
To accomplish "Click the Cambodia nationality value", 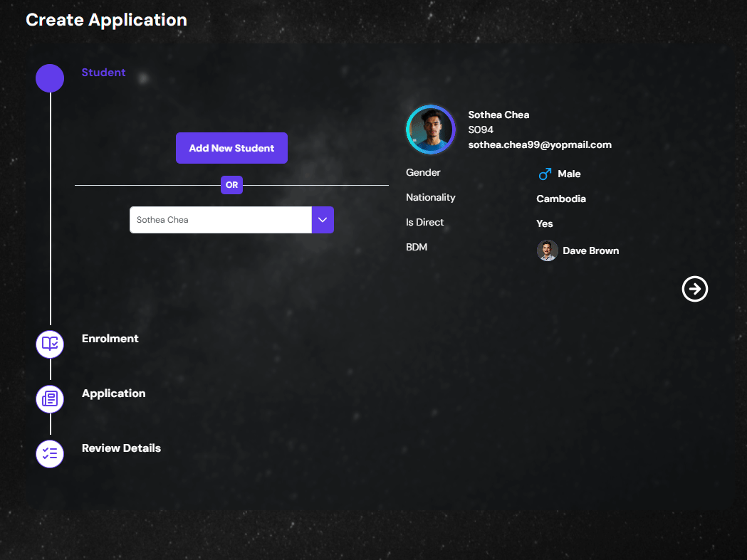I will pos(560,199).
